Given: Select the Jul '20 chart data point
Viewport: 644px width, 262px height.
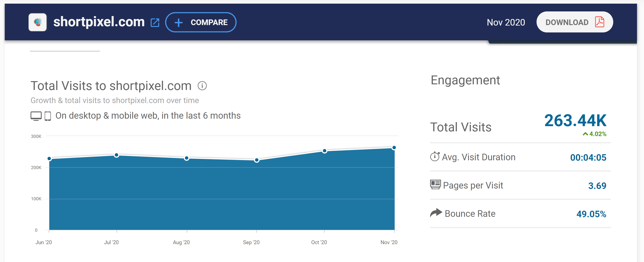Looking at the screenshot, I should point(116,155).
